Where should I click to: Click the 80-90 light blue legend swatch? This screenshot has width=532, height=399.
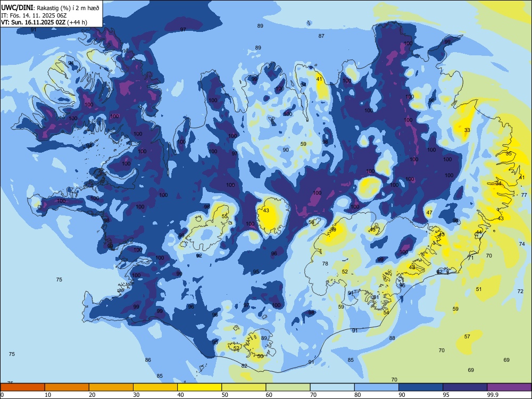[377, 387]
